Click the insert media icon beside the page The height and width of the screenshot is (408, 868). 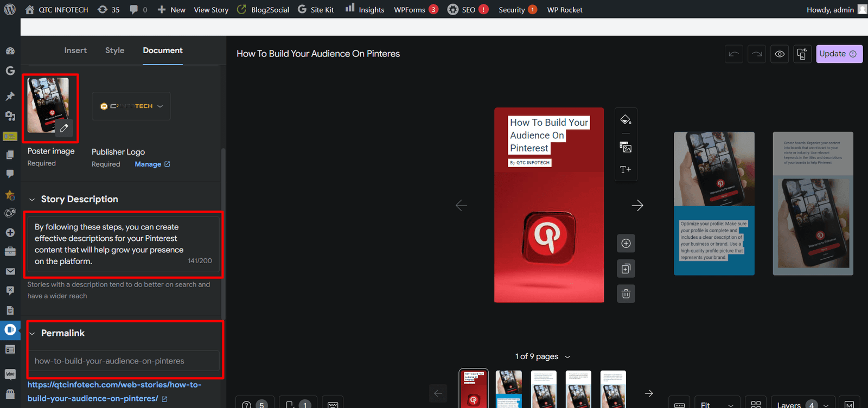tap(626, 147)
